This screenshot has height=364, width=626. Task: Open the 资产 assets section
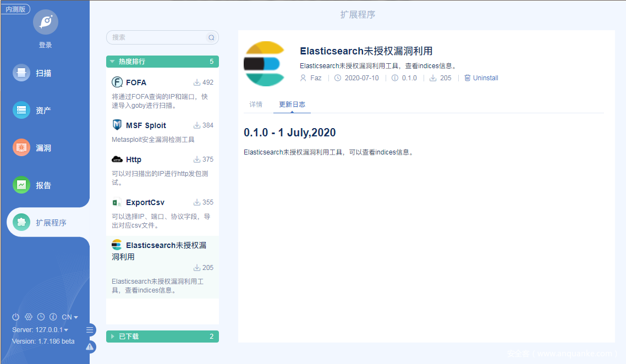(x=32, y=110)
